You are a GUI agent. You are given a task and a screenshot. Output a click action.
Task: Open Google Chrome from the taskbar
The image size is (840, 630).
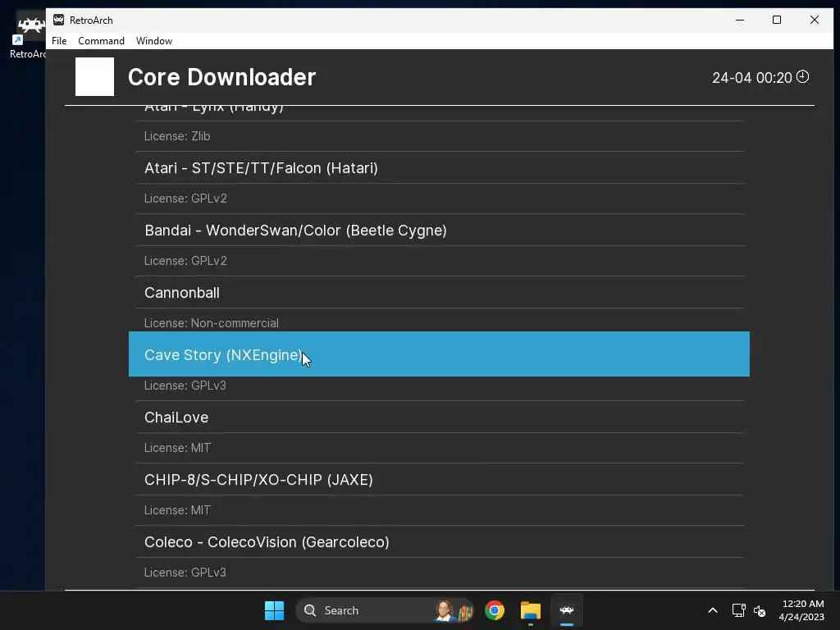click(495, 610)
